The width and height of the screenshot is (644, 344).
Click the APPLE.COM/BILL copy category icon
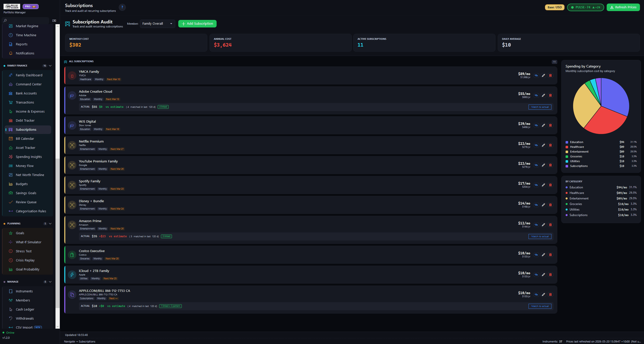pos(72,295)
